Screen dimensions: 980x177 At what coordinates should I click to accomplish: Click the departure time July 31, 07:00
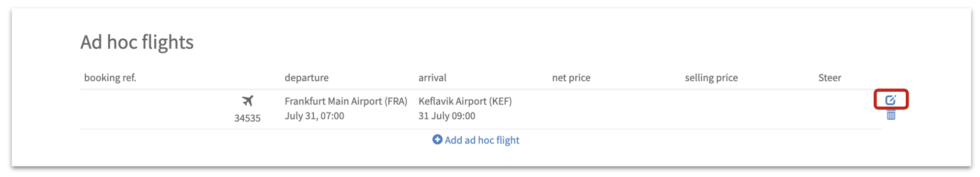(314, 116)
